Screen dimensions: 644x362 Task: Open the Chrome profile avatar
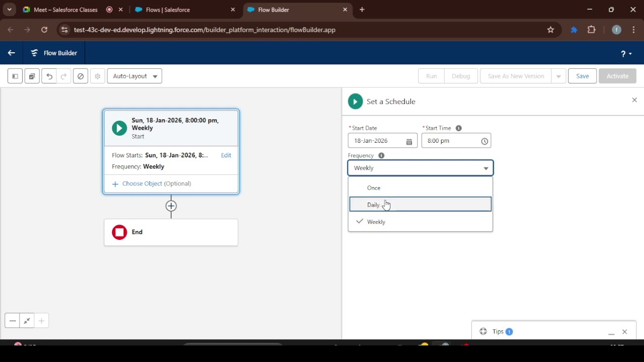tap(616, 30)
